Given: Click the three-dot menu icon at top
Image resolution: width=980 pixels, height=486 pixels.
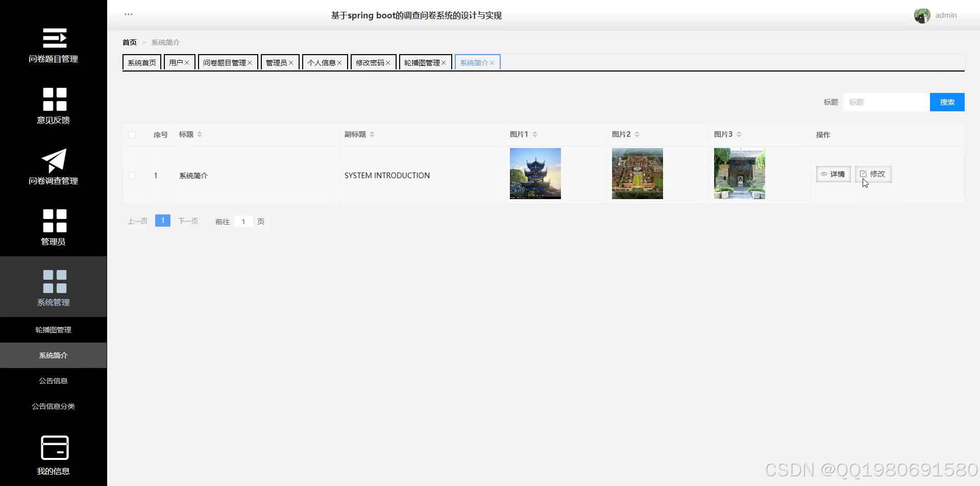Looking at the screenshot, I should (129, 14).
